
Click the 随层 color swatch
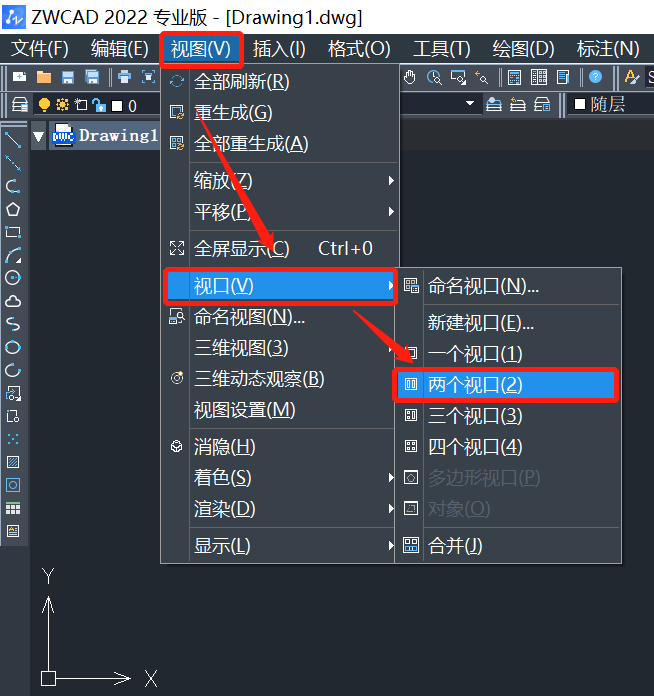580,104
